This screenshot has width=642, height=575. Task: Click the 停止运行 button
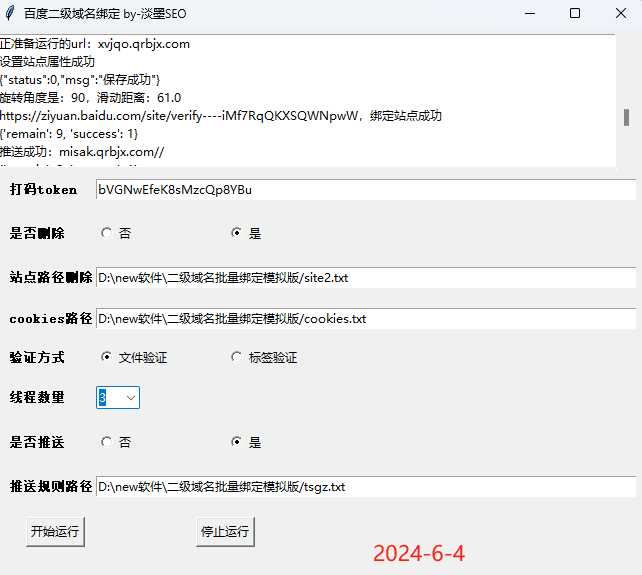(225, 532)
